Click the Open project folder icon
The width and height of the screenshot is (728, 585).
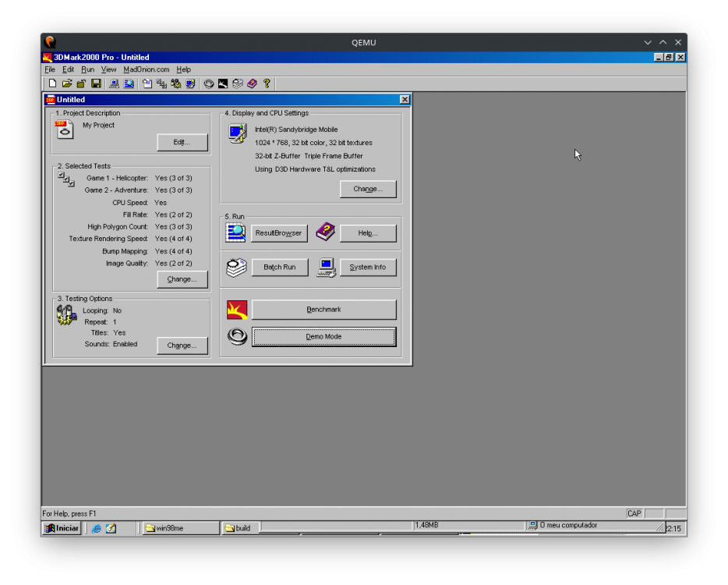click(67, 83)
